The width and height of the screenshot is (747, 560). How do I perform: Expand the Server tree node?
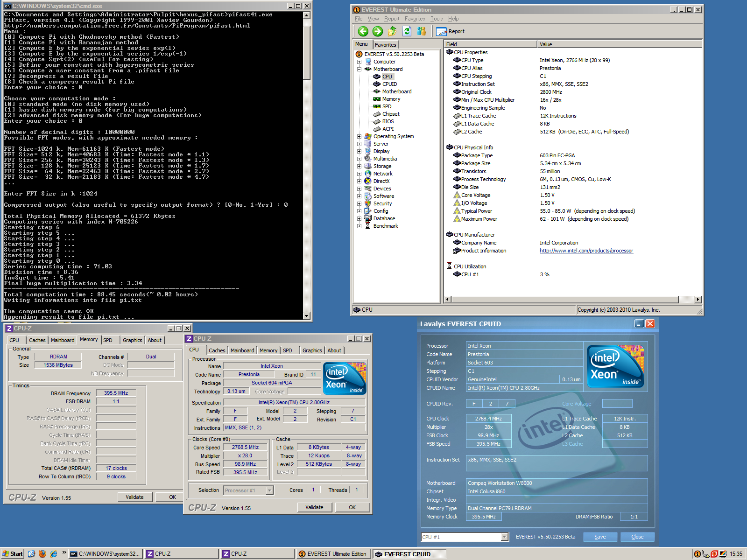click(359, 144)
